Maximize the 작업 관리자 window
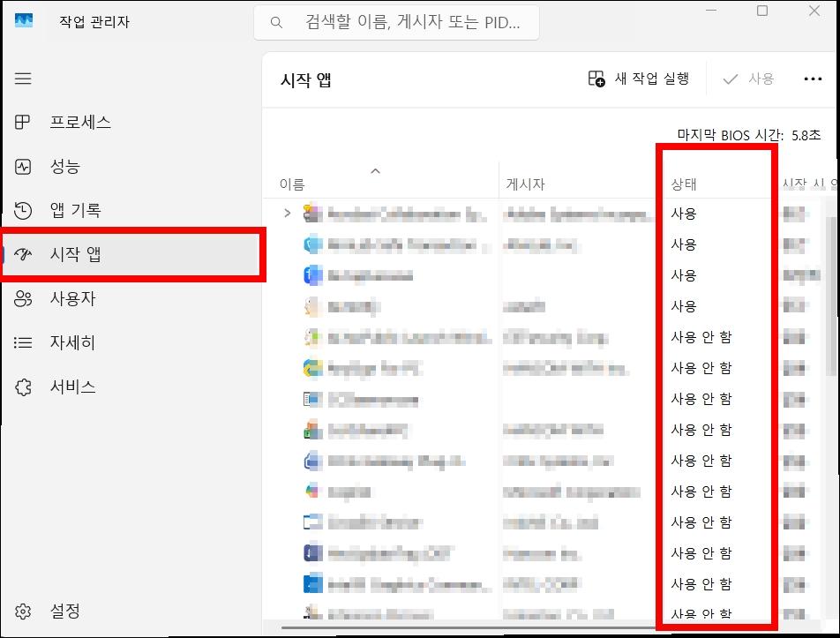The height and width of the screenshot is (638, 840). (x=762, y=11)
